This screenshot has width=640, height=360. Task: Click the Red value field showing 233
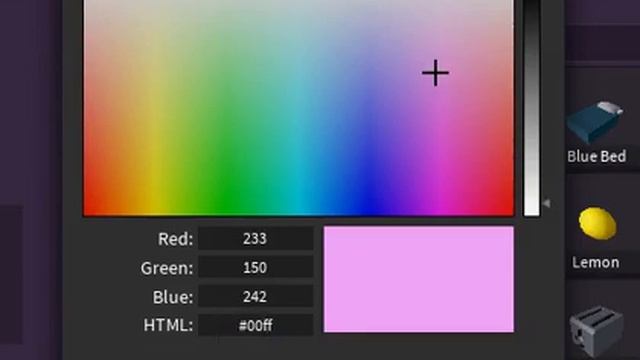[256, 238]
